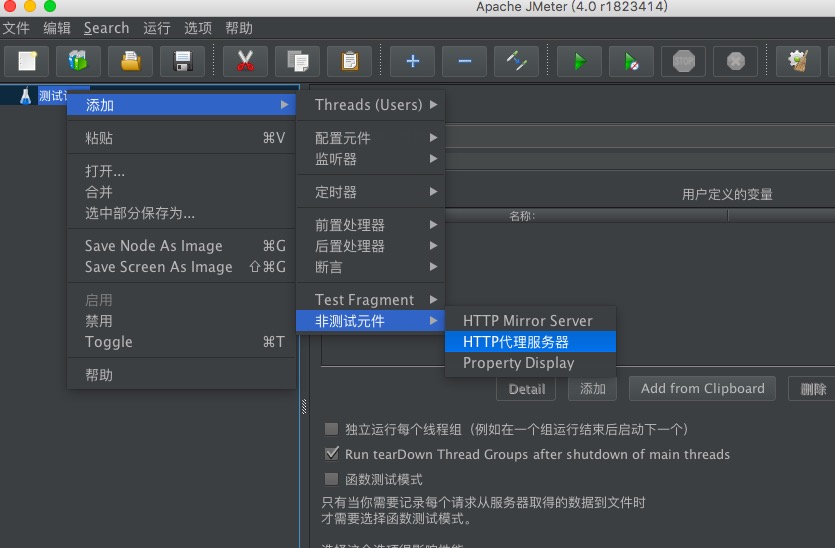Choose Save Screen As Image

coord(182,267)
